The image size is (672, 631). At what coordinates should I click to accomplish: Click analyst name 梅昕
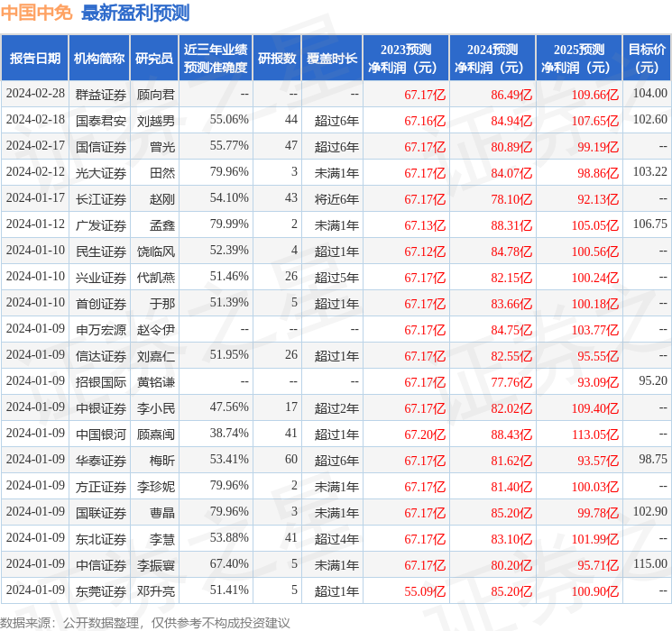pos(162,461)
